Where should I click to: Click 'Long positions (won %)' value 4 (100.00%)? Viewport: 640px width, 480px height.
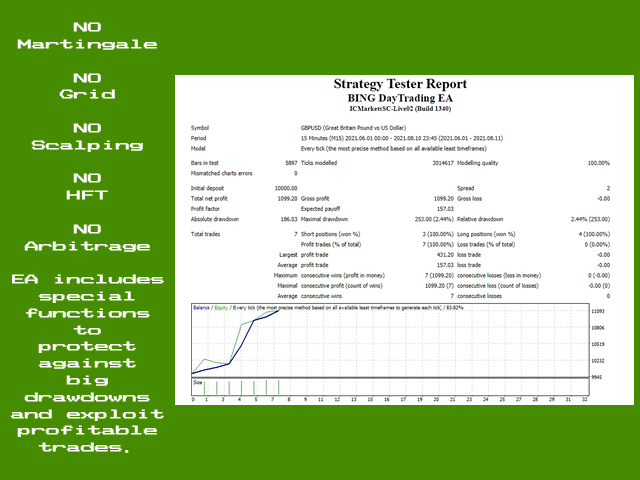point(594,234)
